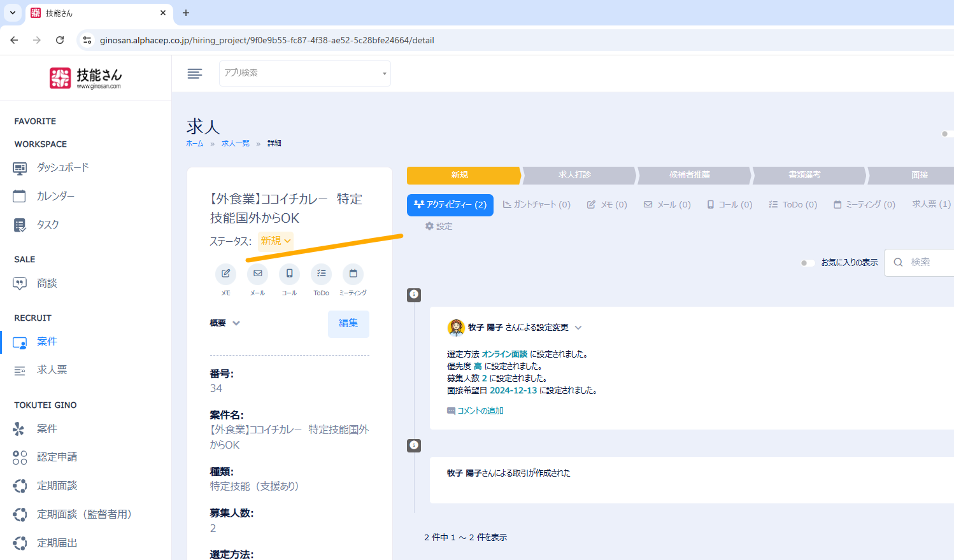Image resolution: width=954 pixels, height=560 pixels.
Task: Collapse the 概要 section chevron
Action: tap(236, 323)
